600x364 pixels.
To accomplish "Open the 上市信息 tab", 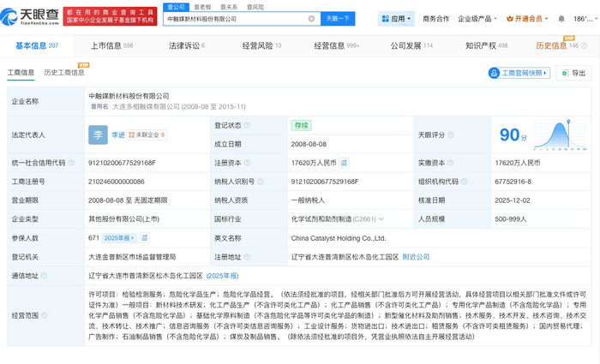I will (x=111, y=46).
